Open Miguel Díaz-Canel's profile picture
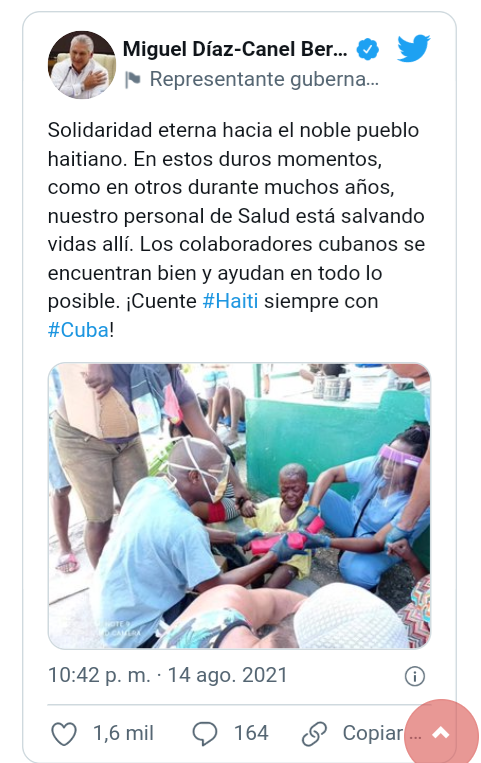The image size is (481, 763). click(x=82, y=65)
